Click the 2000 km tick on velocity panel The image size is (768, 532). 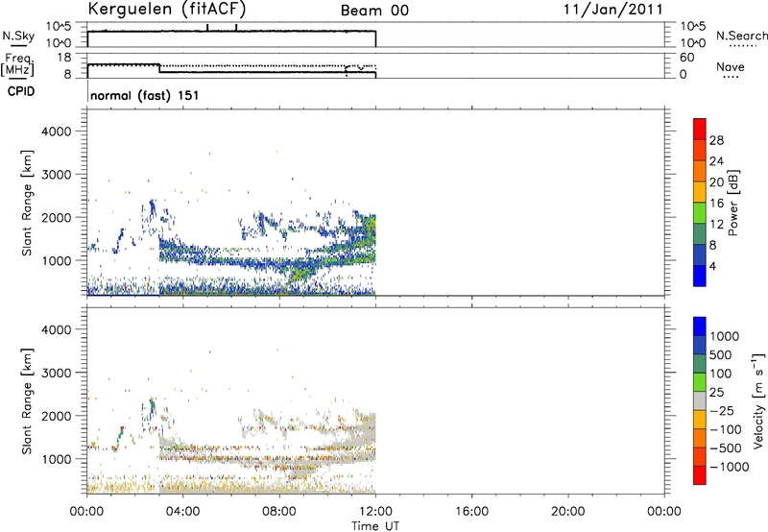57,416
